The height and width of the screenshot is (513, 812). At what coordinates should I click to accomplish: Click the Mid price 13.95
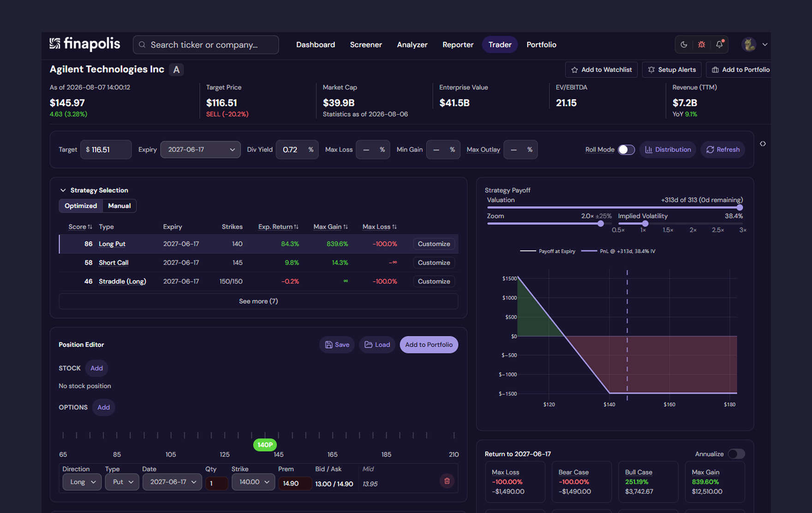[370, 484]
